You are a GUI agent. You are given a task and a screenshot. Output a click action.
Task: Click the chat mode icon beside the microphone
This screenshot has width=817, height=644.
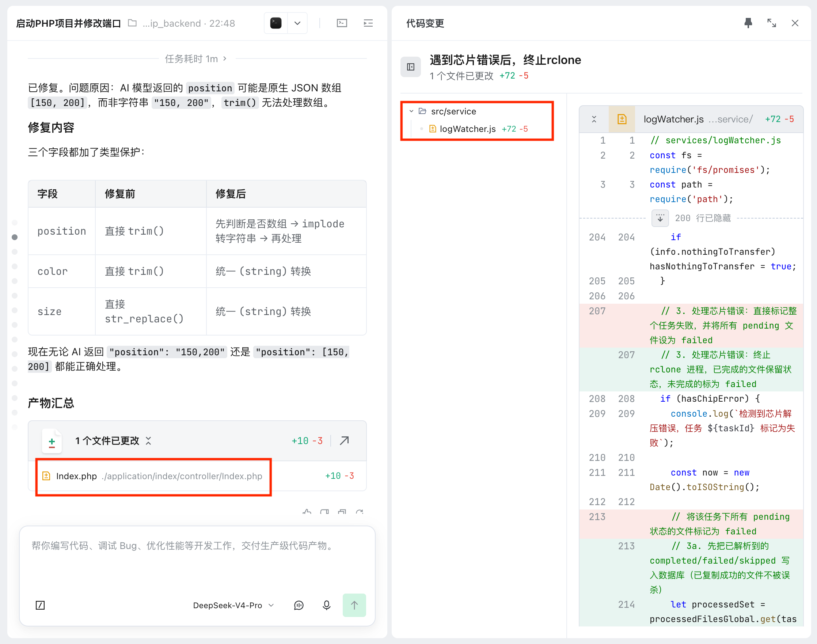[x=299, y=605]
